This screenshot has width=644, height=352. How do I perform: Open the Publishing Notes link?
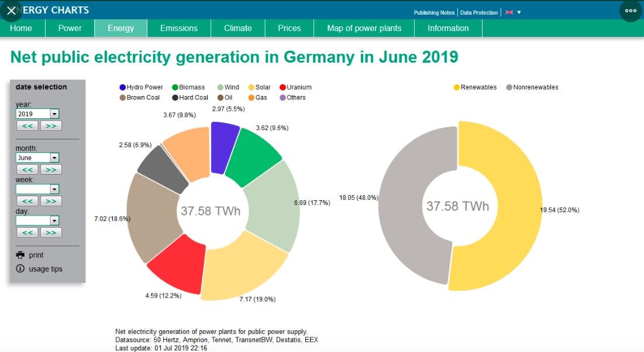coord(434,12)
